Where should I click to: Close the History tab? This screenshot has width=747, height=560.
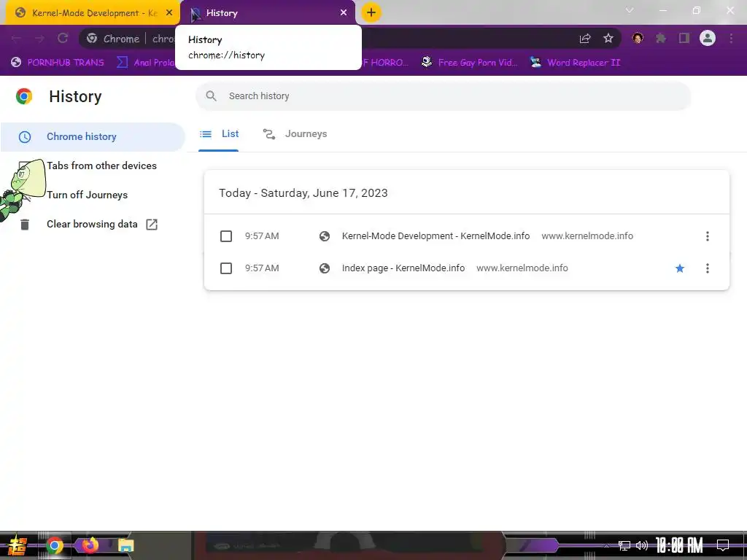pos(344,13)
